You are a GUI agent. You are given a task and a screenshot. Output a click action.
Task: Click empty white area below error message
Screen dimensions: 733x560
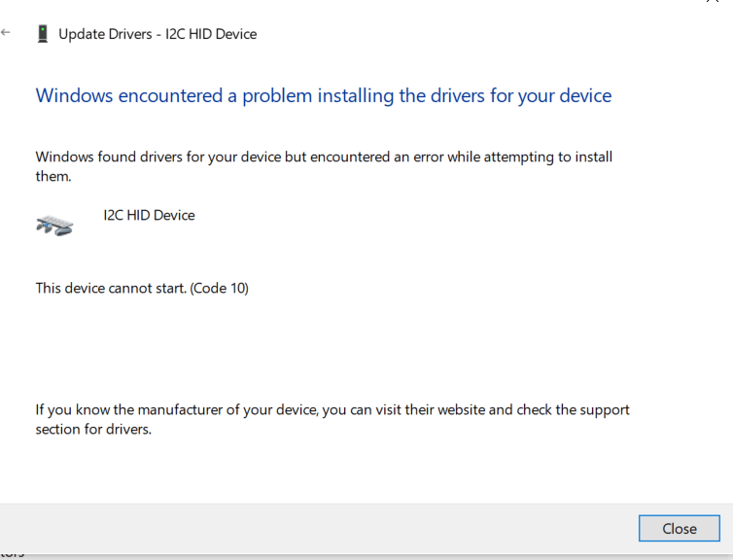[340, 345]
